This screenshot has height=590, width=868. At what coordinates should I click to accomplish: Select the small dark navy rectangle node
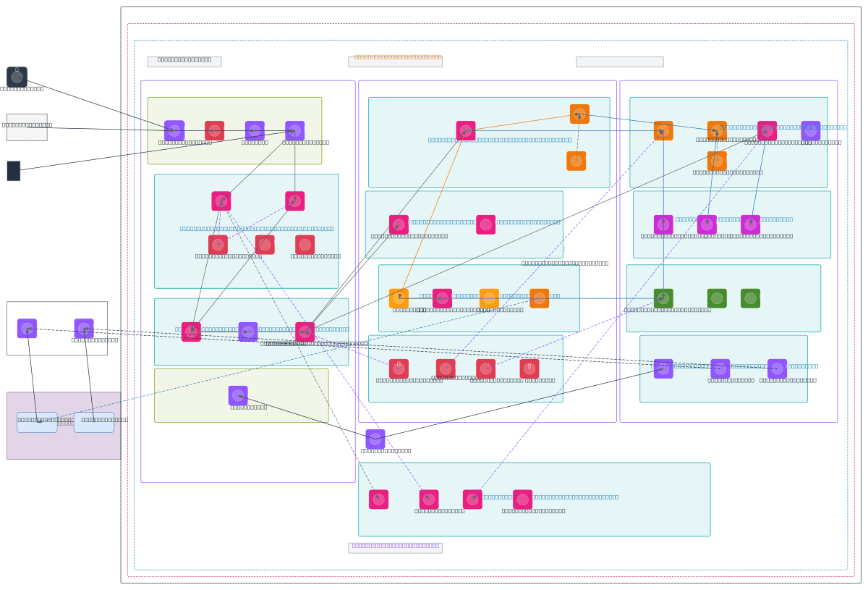coord(14,171)
